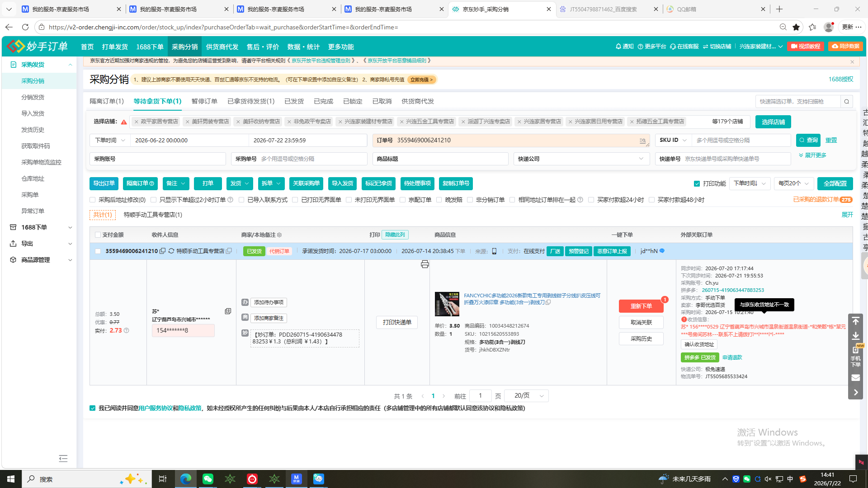Check 未打印无界面单 filter
This screenshot has height=488, width=868.
349,200
